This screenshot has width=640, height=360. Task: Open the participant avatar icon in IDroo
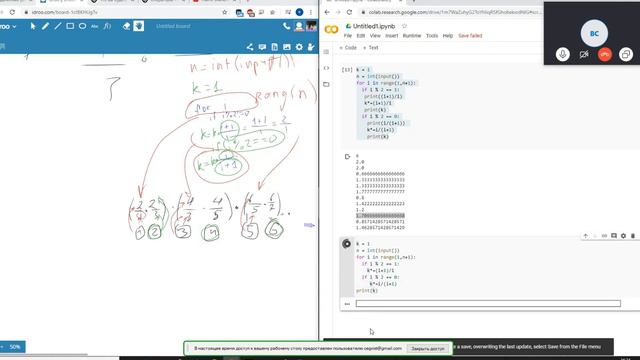click(x=299, y=27)
